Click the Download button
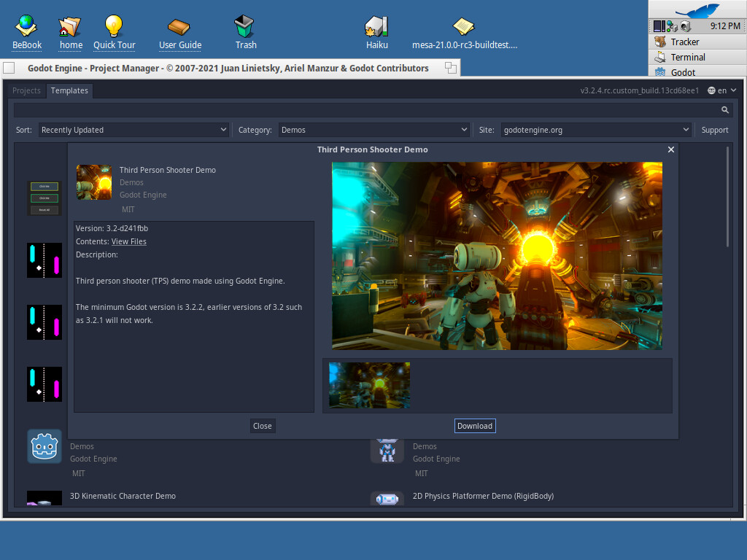Screen dimensions: 747x560 coord(475,426)
